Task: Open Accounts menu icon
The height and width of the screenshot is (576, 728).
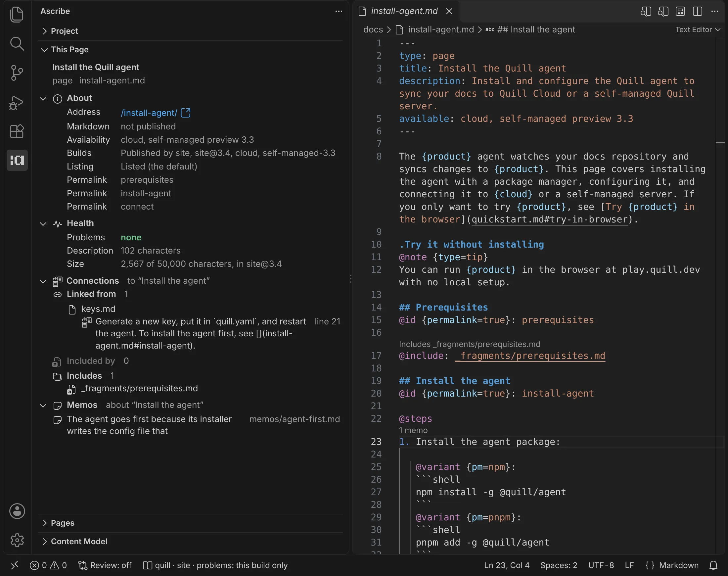Action: 17,511
